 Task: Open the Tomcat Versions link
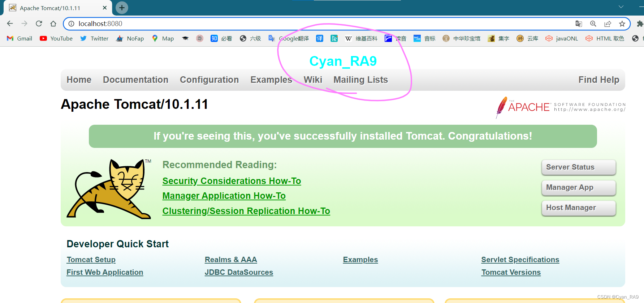pyautogui.click(x=511, y=272)
